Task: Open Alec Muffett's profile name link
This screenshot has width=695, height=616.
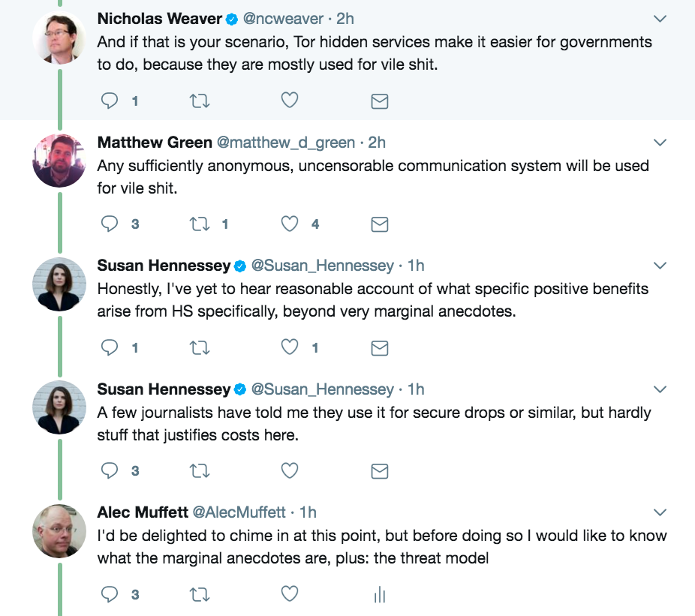Action: [x=143, y=512]
